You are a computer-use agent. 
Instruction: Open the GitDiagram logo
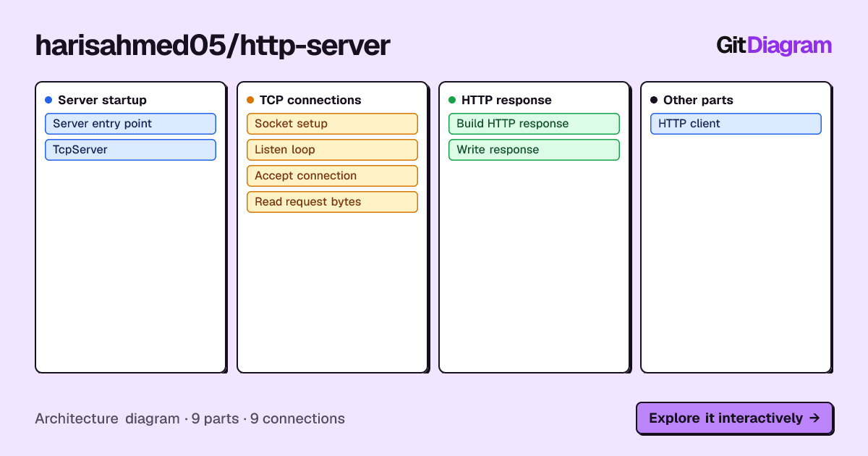(774, 46)
